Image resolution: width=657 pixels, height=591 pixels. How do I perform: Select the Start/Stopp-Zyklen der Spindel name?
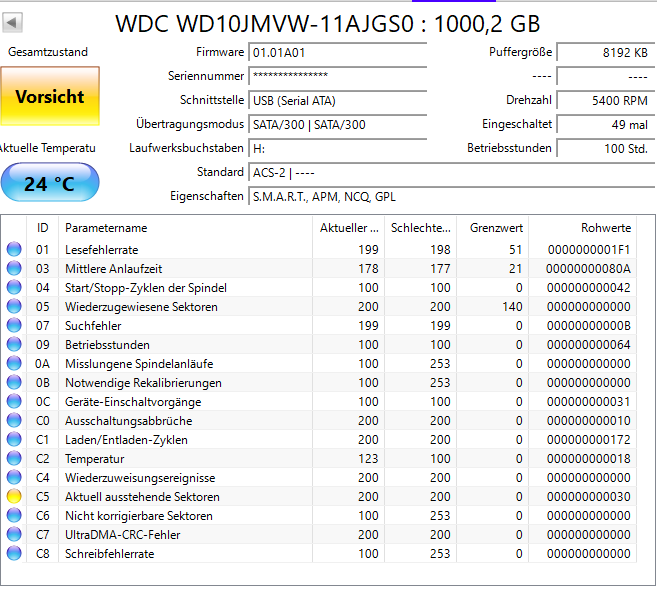coord(146,288)
